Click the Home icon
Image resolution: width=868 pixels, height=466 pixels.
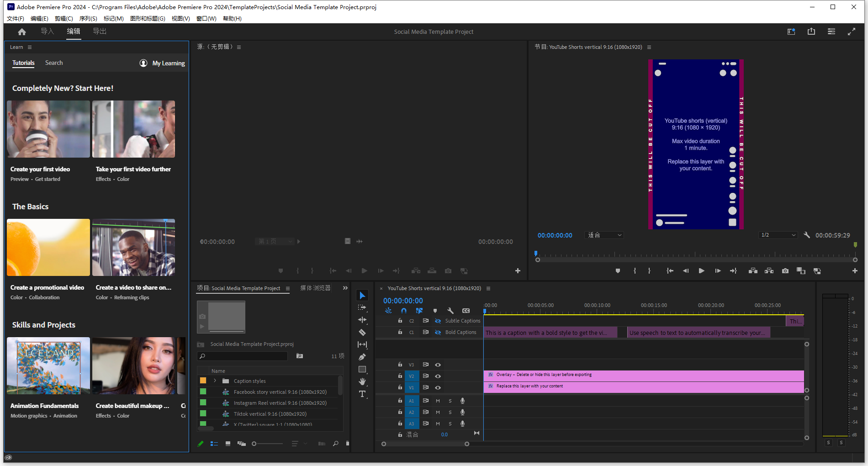(x=22, y=32)
